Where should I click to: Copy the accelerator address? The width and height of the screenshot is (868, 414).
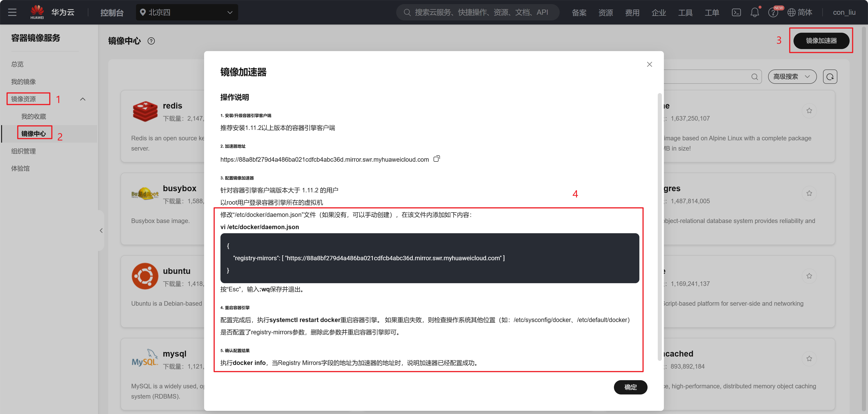click(436, 159)
